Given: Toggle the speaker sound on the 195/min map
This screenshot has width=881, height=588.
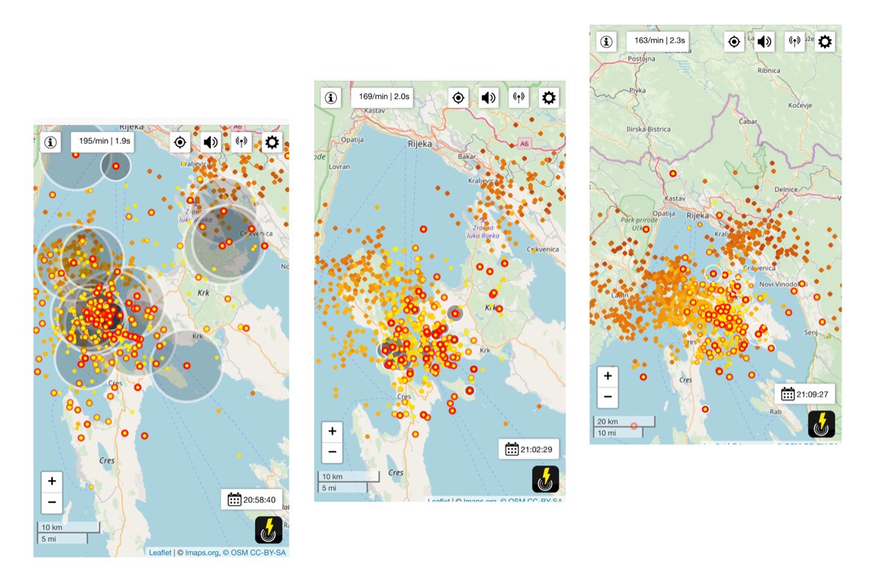Looking at the screenshot, I should pyautogui.click(x=211, y=142).
